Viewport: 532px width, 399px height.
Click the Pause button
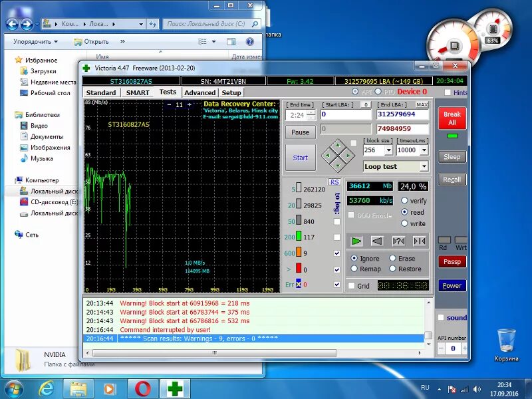coord(301,132)
